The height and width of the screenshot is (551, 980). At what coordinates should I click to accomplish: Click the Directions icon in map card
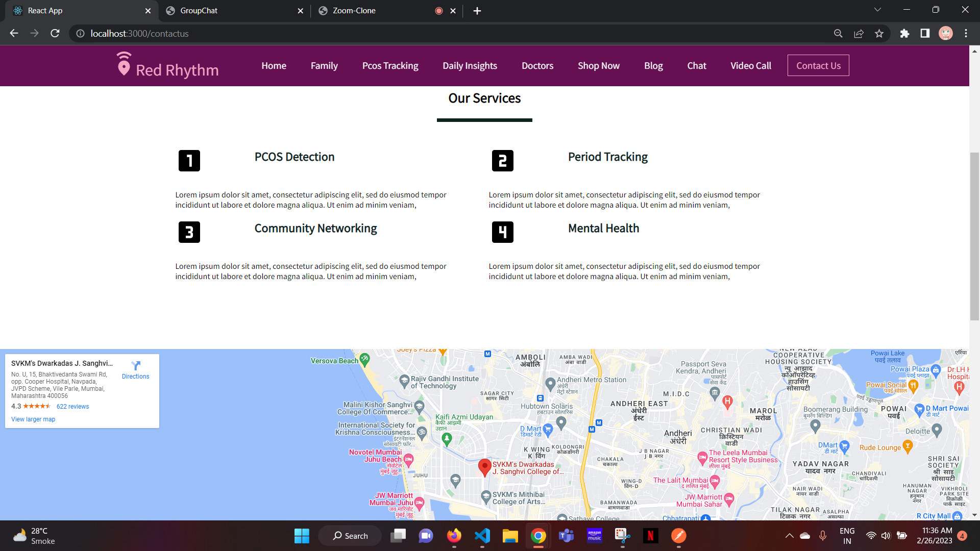136,366
